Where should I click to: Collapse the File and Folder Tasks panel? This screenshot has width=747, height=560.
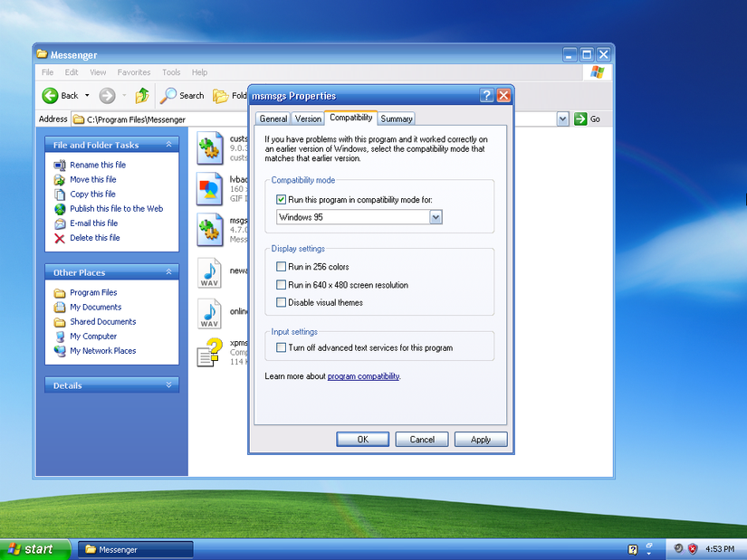point(169,145)
